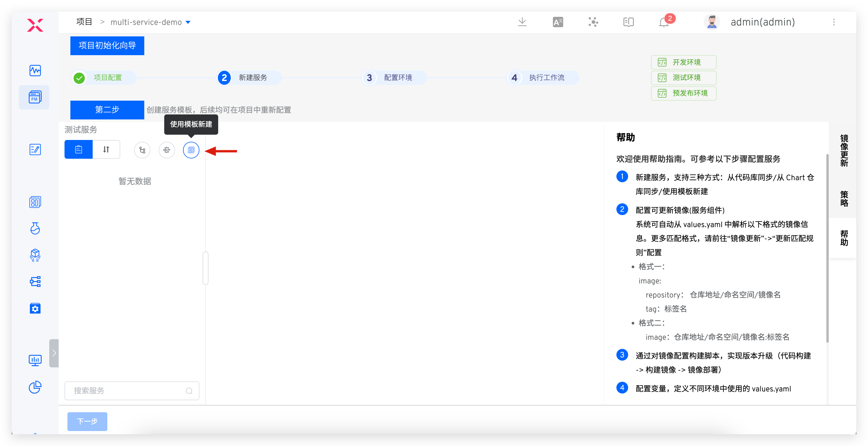Toggle the service list view button
The image size is (868, 446).
pos(79,149)
